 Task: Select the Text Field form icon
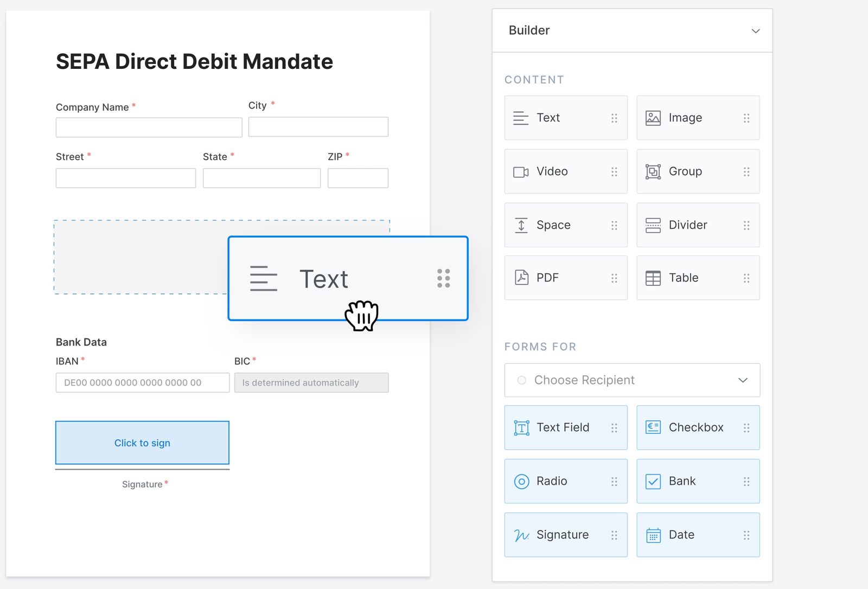[x=521, y=427]
